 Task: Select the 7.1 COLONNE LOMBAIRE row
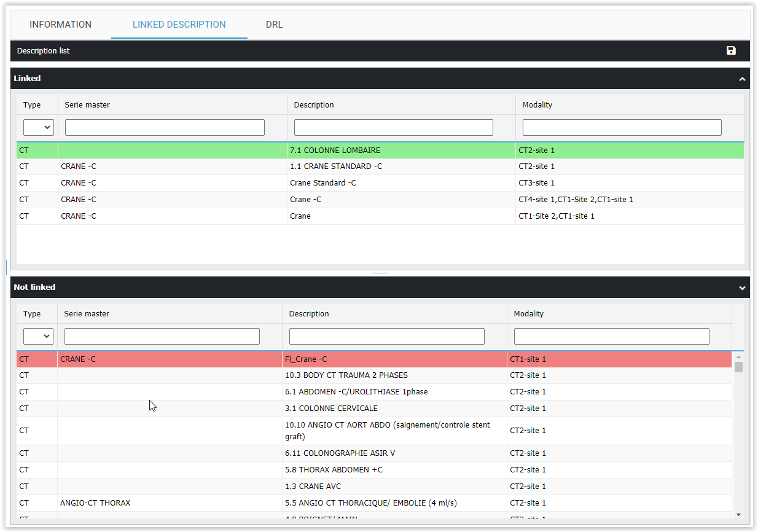tap(335, 151)
